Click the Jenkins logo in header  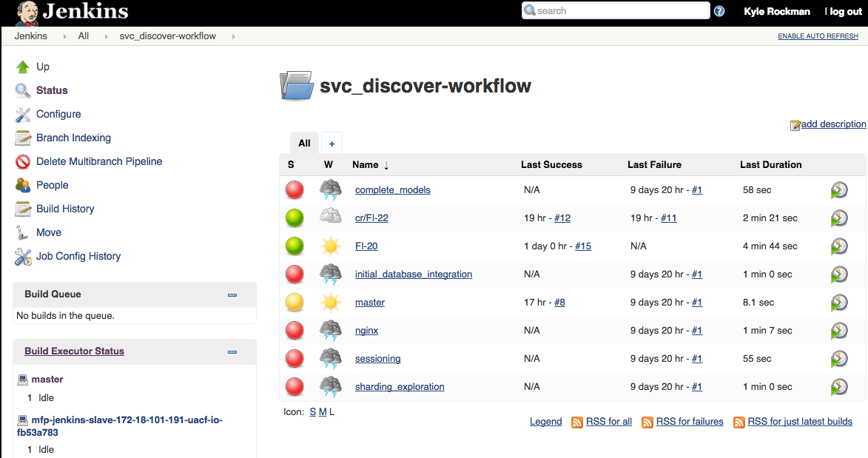pos(73,13)
